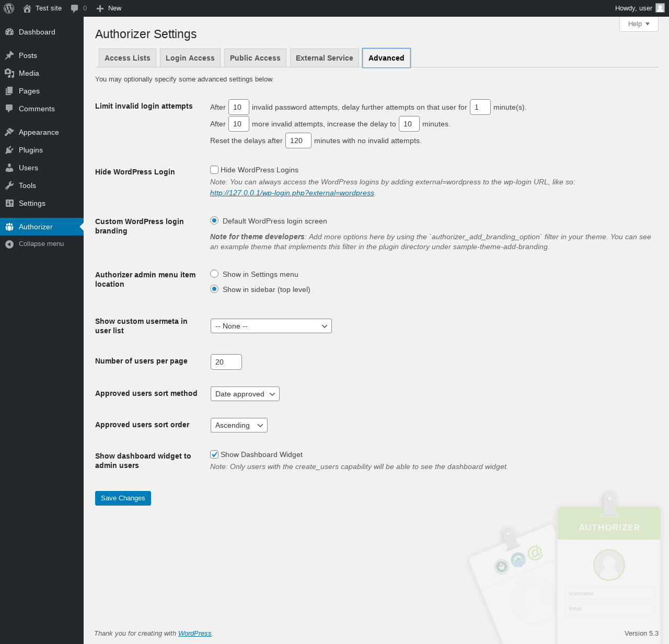Click the Appearance paintbrush icon
669x644 pixels.
click(x=9, y=132)
